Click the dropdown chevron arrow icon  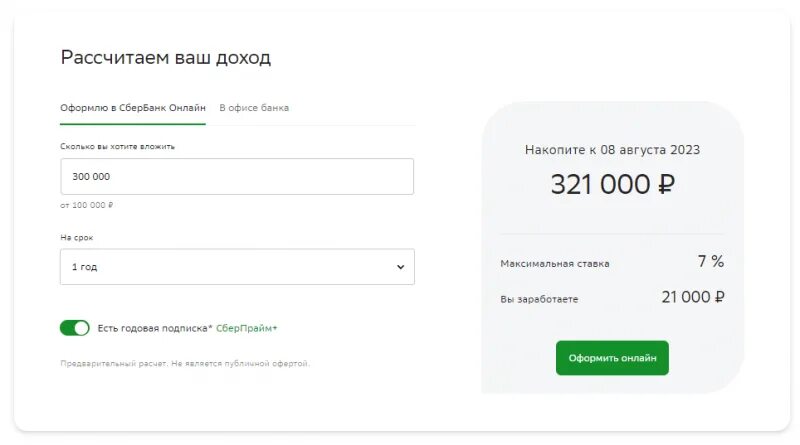click(x=400, y=267)
